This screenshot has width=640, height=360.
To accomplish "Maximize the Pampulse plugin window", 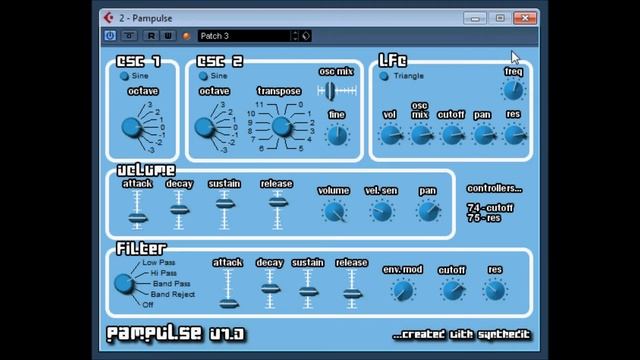I will tap(500, 18).
